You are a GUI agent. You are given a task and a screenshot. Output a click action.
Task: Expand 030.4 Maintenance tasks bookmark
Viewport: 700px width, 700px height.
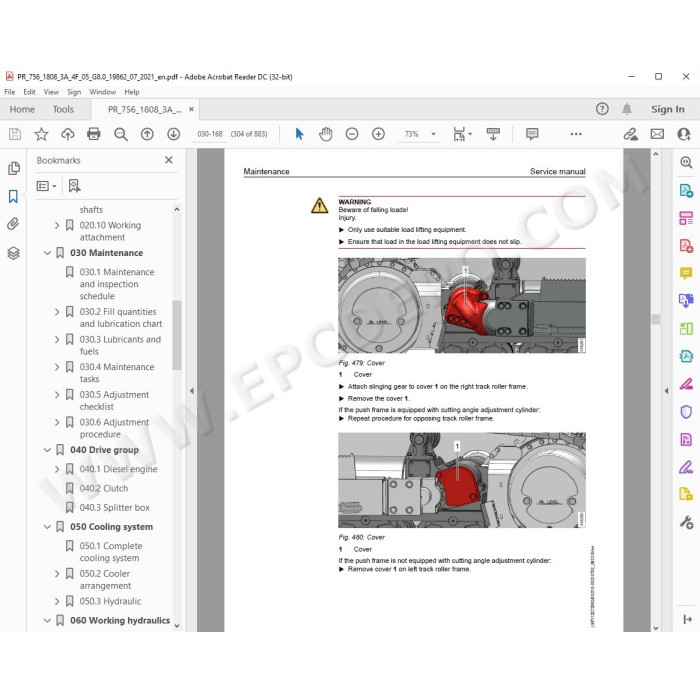pyautogui.click(x=57, y=367)
